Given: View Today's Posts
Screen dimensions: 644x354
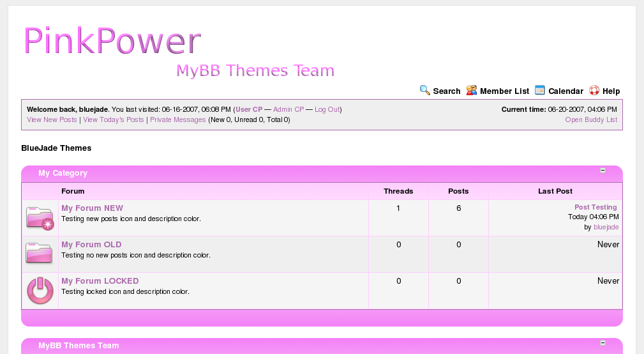Looking at the screenshot, I should 114,119.
